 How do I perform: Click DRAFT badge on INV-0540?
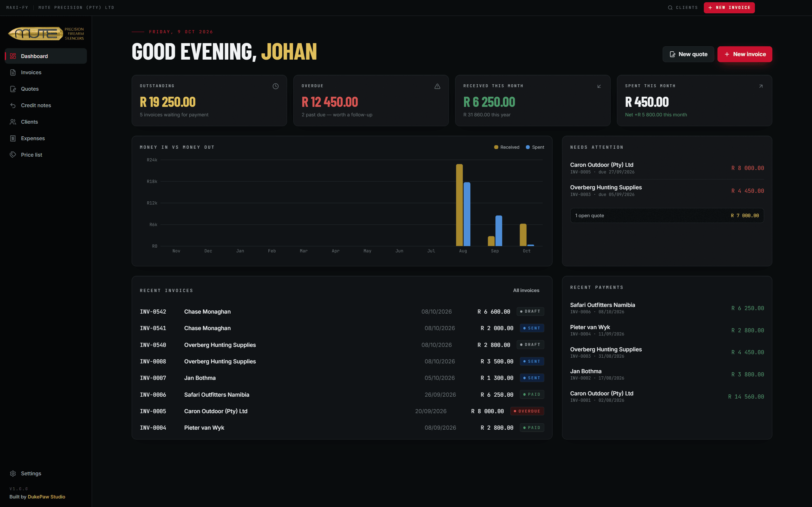[x=530, y=345]
